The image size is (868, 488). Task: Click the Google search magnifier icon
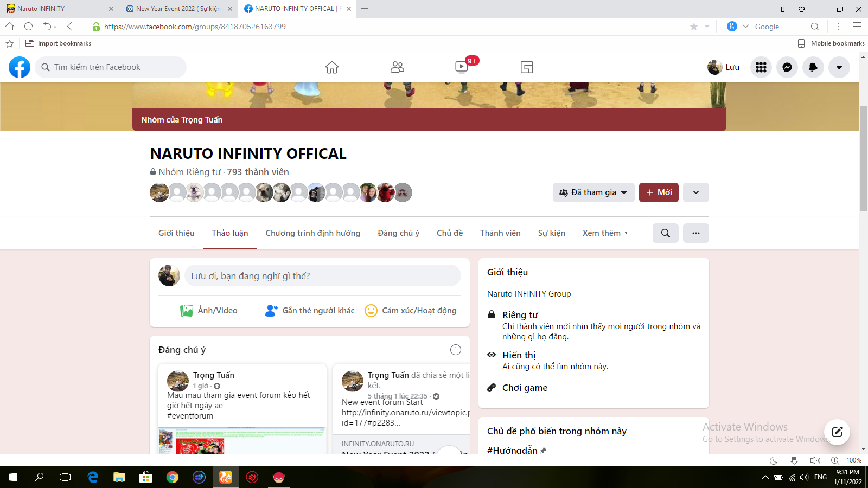tap(815, 27)
